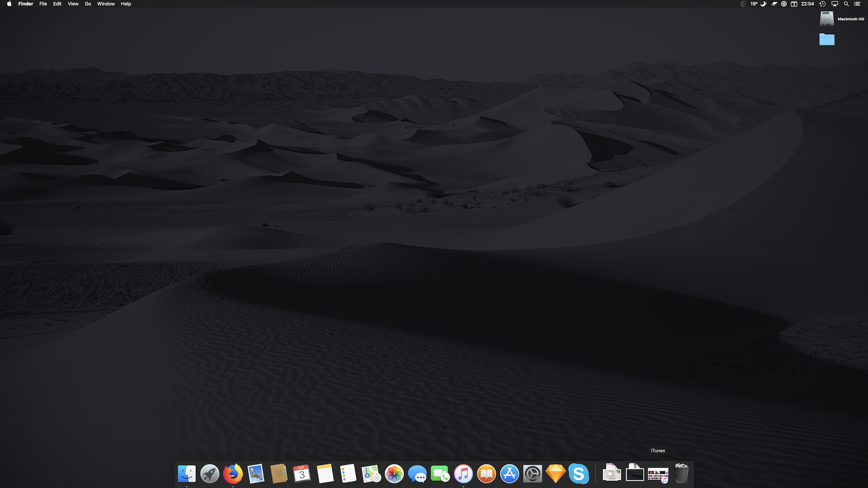Open the Trash in the Dock

pyautogui.click(x=681, y=474)
